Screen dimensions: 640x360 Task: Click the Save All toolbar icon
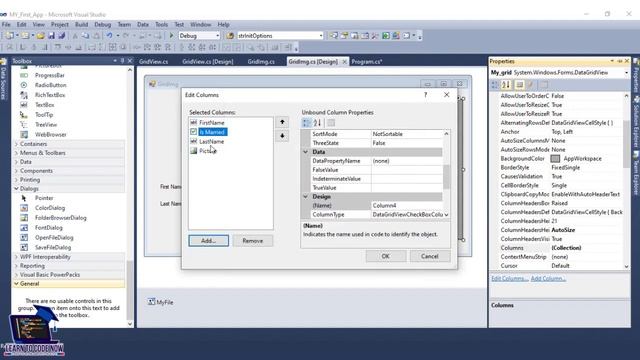click(62, 36)
